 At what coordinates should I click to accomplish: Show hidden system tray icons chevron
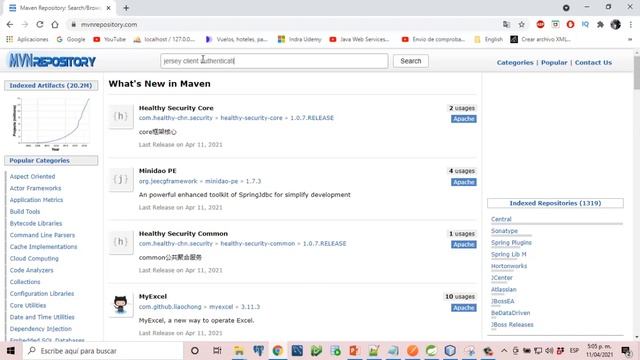[x=504, y=351]
